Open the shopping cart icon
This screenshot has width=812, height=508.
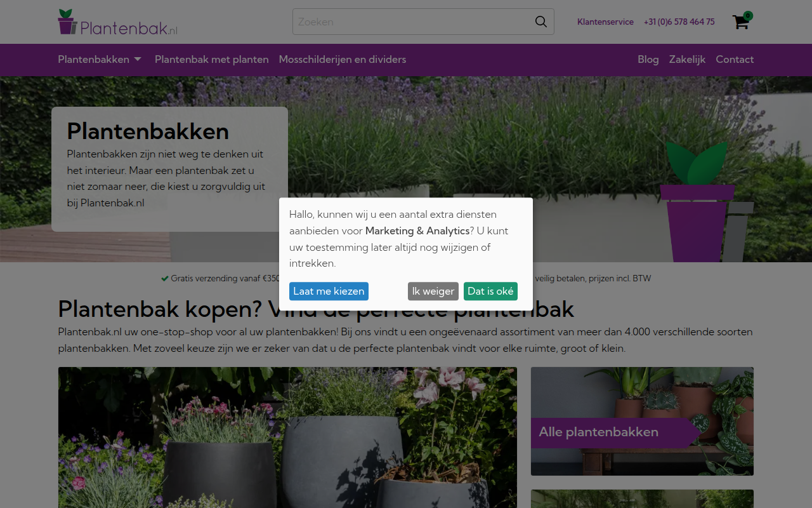click(x=742, y=21)
